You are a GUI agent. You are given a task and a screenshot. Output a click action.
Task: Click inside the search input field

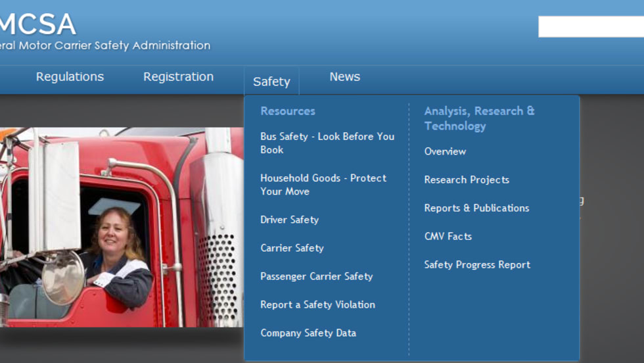coord(590,27)
